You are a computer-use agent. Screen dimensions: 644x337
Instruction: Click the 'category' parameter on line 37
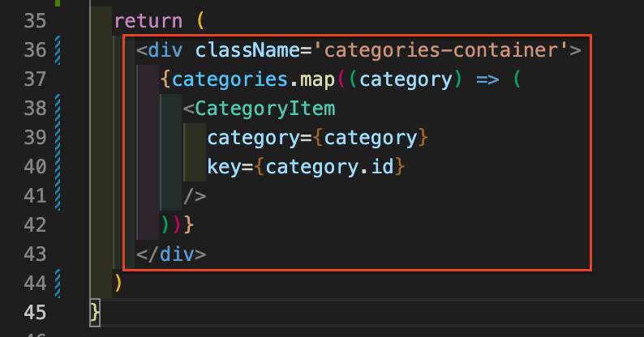[x=406, y=79]
